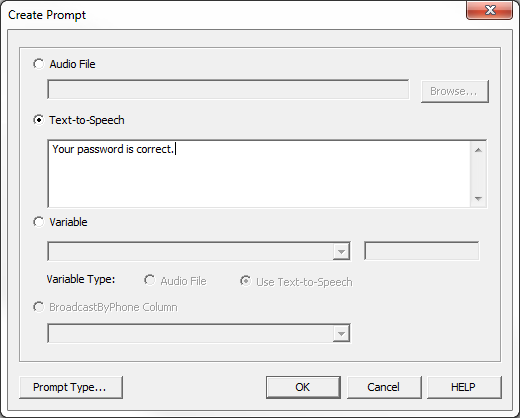The width and height of the screenshot is (520, 418).
Task: Confirm with the OK button
Action: pyautogui.click(x=303, y=387)
